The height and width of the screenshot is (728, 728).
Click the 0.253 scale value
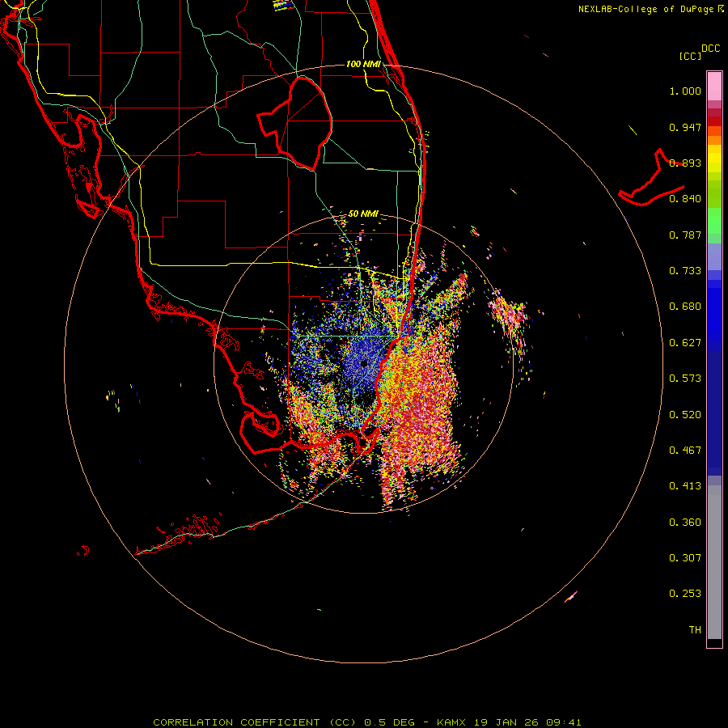685,594
